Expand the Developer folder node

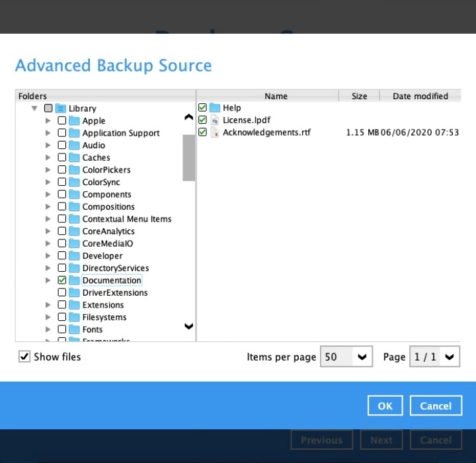click(x=48, y=256)
